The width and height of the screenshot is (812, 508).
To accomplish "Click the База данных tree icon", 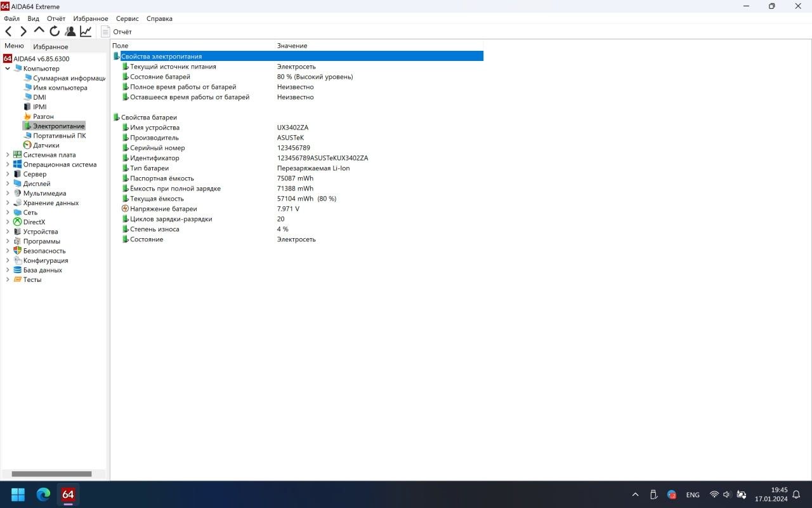I will coord(17,270).
